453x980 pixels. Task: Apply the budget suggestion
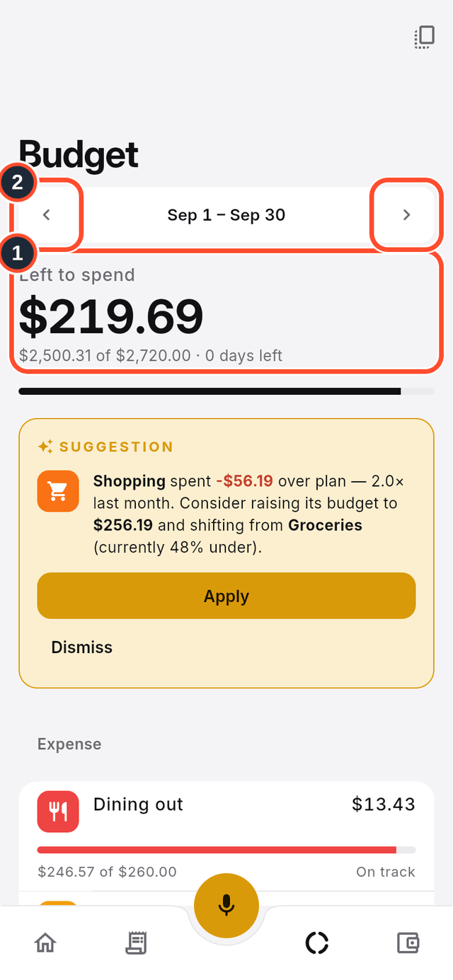tap(226, 596)
